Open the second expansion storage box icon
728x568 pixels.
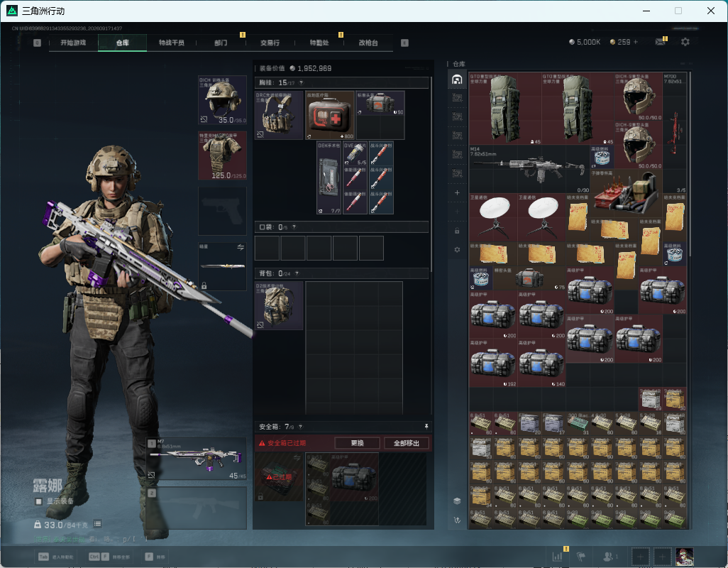[x=457, y=116]
